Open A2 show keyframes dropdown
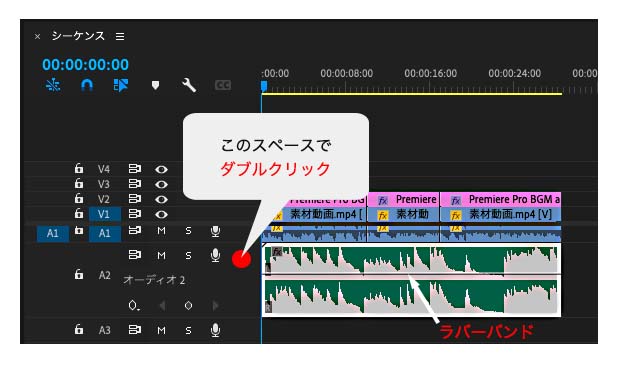 pyautogui.click(x=134, y=305)
